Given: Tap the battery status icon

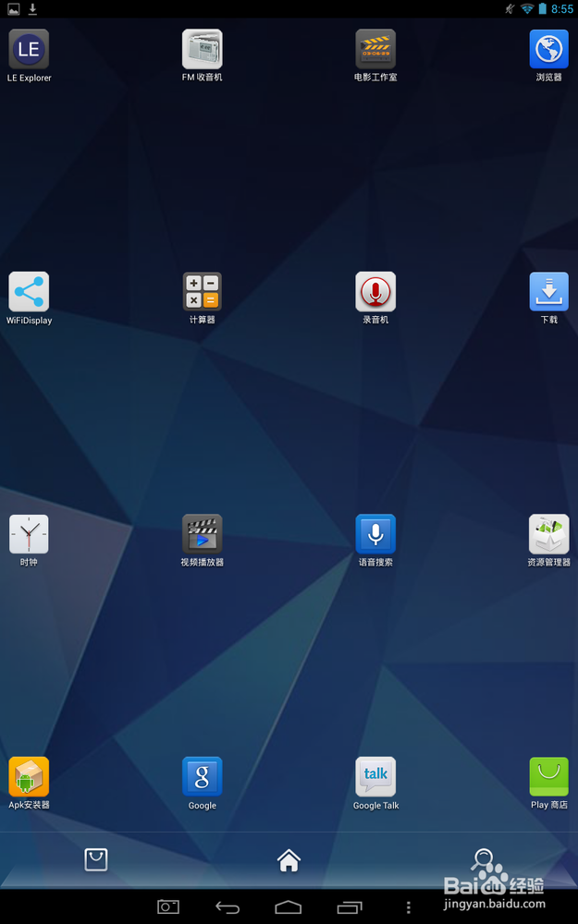Looking at the screenshot, I should (x=542, y=9).
